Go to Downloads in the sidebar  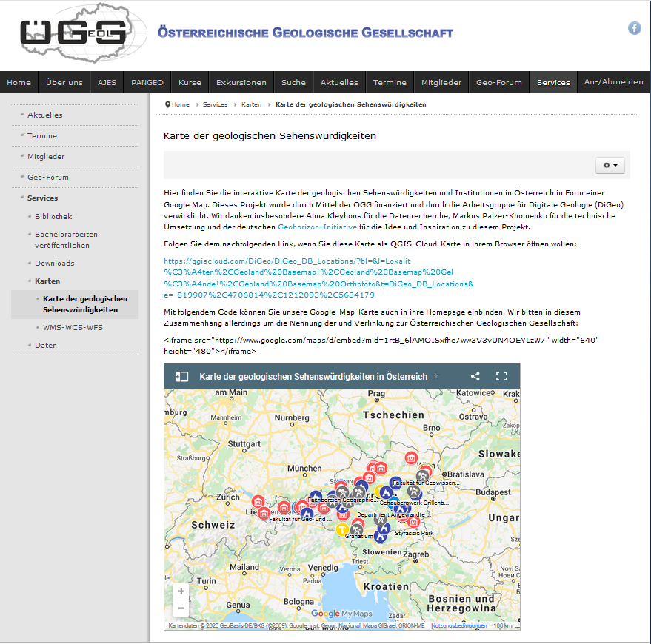[x=54, y=263]
